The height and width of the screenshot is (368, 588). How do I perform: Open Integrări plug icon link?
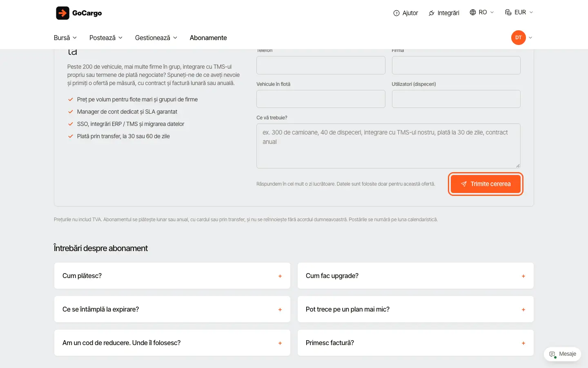[x=431, y=13]
